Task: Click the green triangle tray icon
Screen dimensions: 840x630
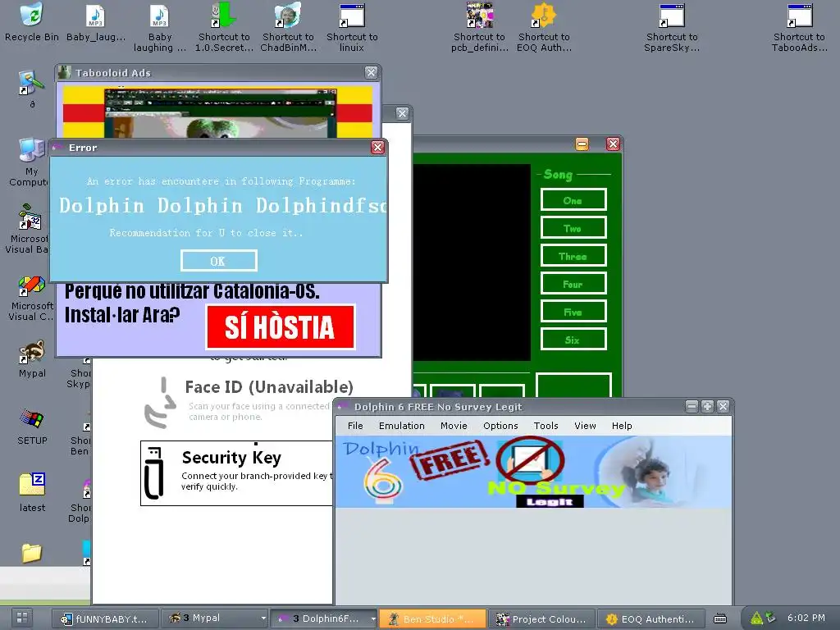Action: pyautogui.click(x=756, y=619)
